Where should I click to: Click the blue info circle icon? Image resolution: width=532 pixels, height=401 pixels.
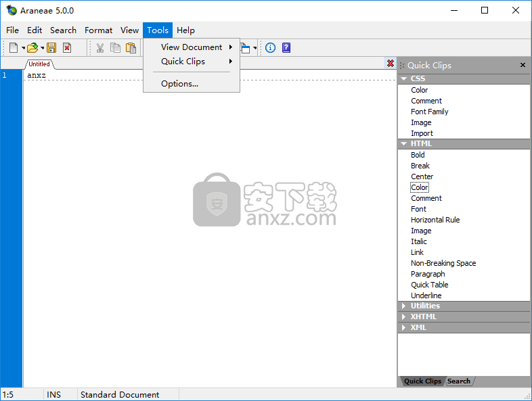[271, 48]
